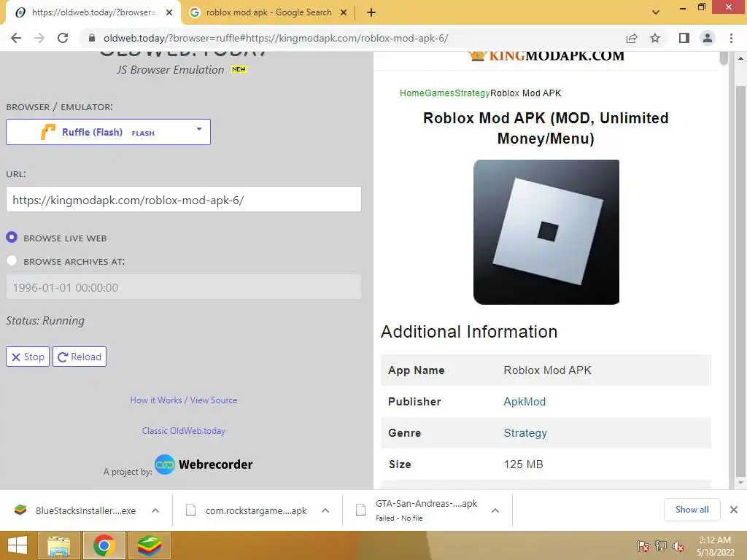Viewport: 747px width, 560px height.
Task: Open Chrome's three-dot menu
Action: click(x=731, y=38)
